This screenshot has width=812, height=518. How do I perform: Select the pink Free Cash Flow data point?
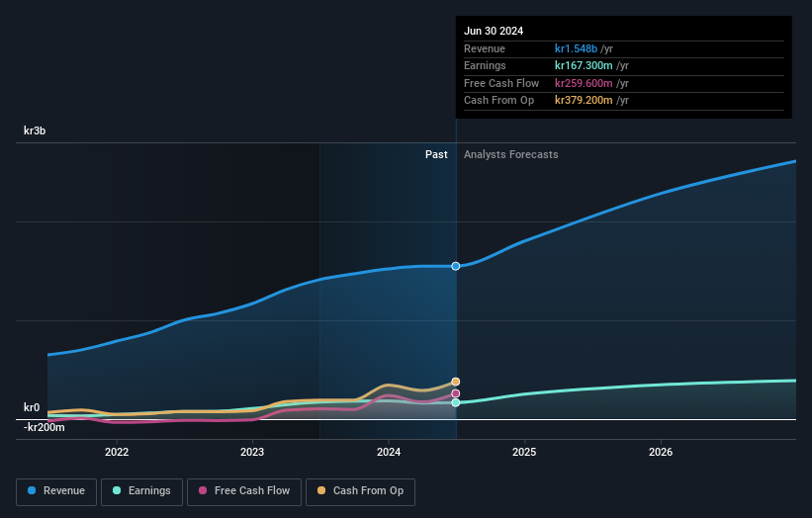[x=456, y=393]
